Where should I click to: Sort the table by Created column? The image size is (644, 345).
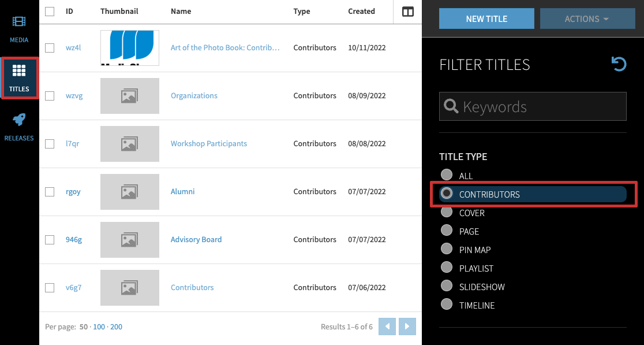pyautogui.click(x=361, y=12)
